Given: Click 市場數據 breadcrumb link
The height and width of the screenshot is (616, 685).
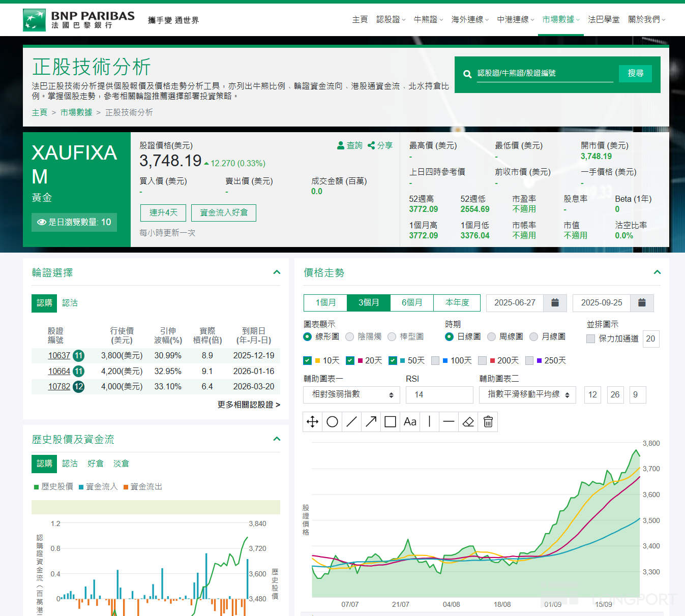Looking at the screenshot, I should click(76, 112).
